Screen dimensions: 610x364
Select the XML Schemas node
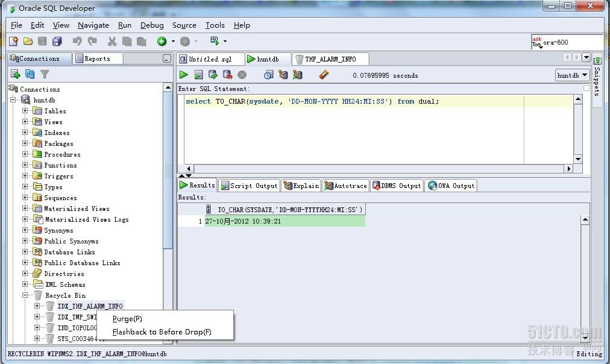(x=65, y=284)
